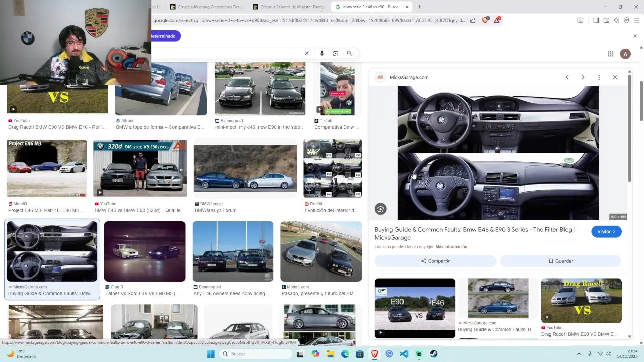
Task: Open the Buying Guide title link
Action: 474,233
